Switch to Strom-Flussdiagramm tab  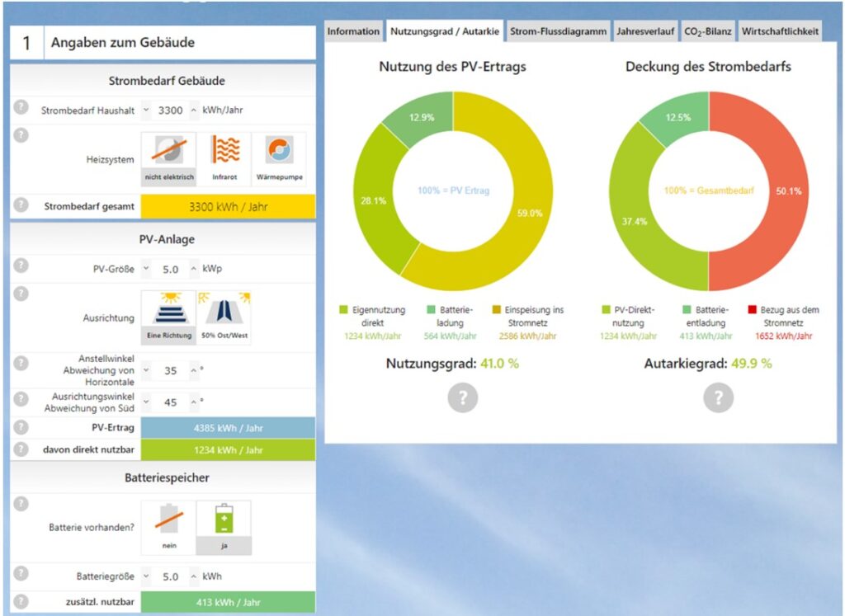coord(558,31)
